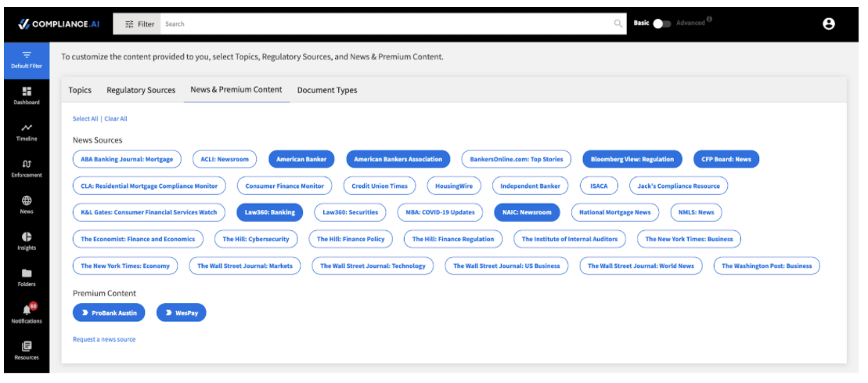This screenshot has height=383, width=868.
Task: Enable The Hill: Finance Regulation source
Action: tap(453, 239)
